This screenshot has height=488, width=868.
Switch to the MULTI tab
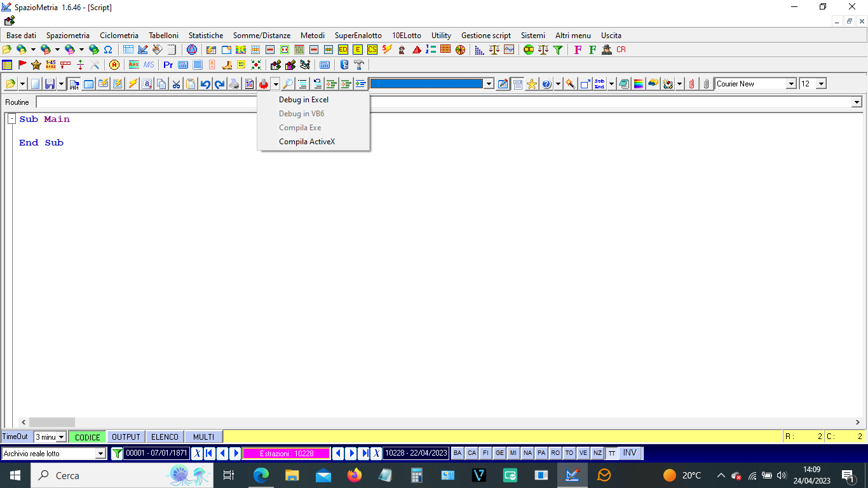204,437
